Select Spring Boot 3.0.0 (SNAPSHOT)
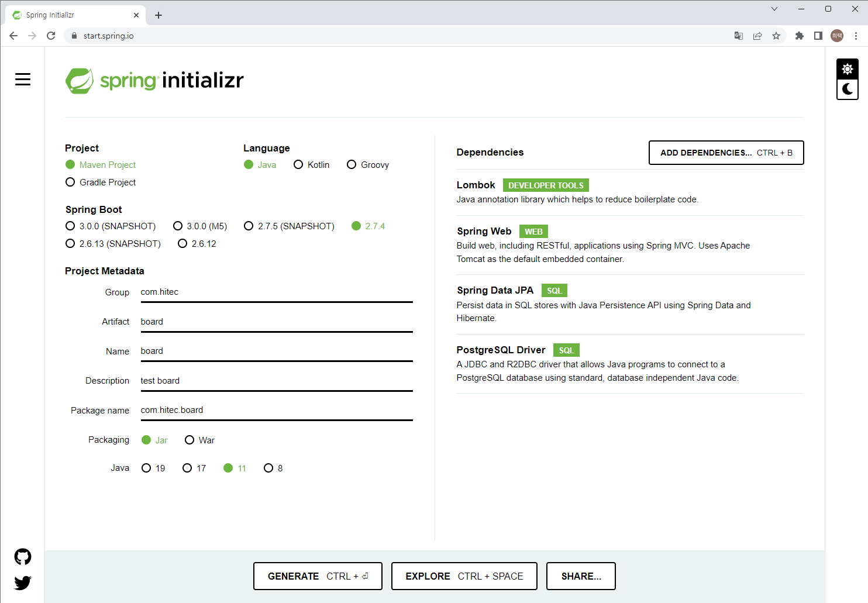Viewport: 868px width, 603px height. pyautogui.click(x=111, y=226)
